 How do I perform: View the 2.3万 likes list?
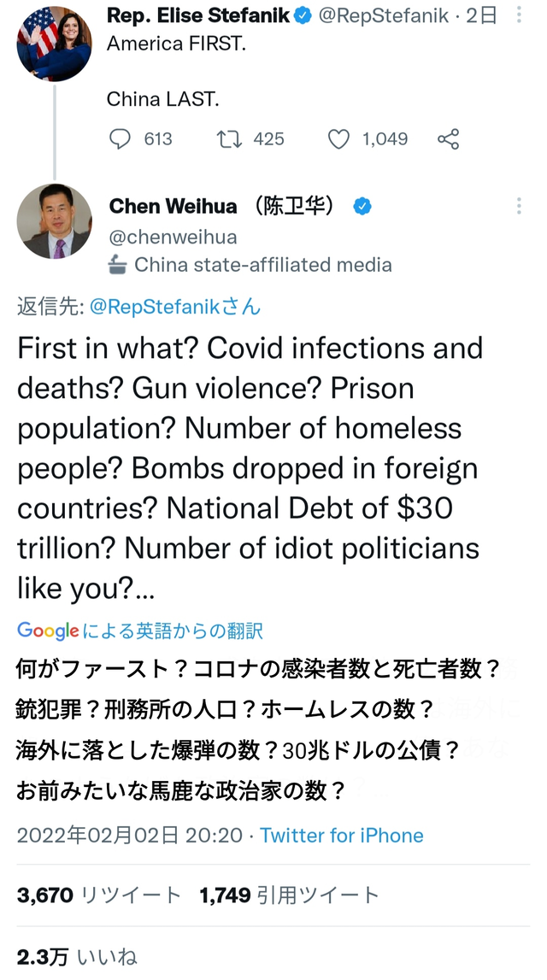(x=77, y=957)
